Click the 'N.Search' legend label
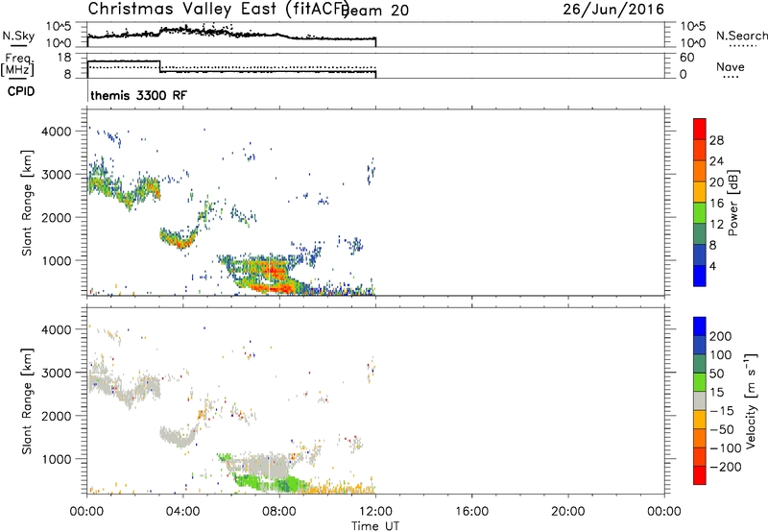Viewport: 768px width, 532px height. (x=741, y=36)
